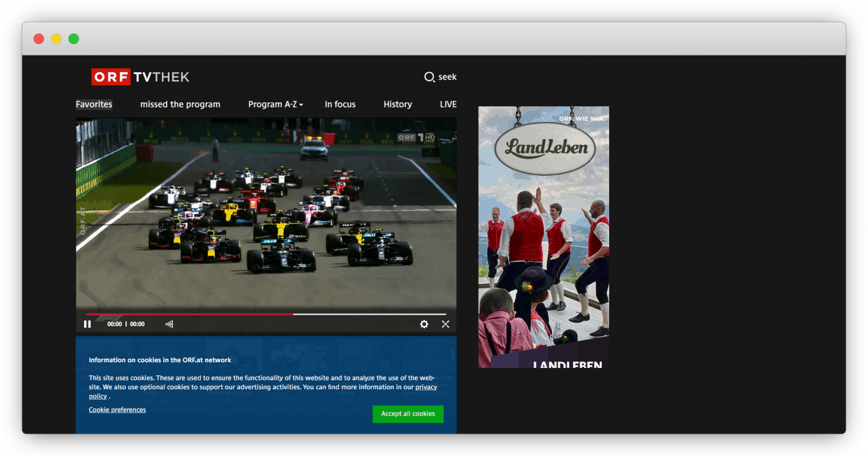Click the search magnifier icon
Viewport: 868px width, 456px height.
point(429,77)
